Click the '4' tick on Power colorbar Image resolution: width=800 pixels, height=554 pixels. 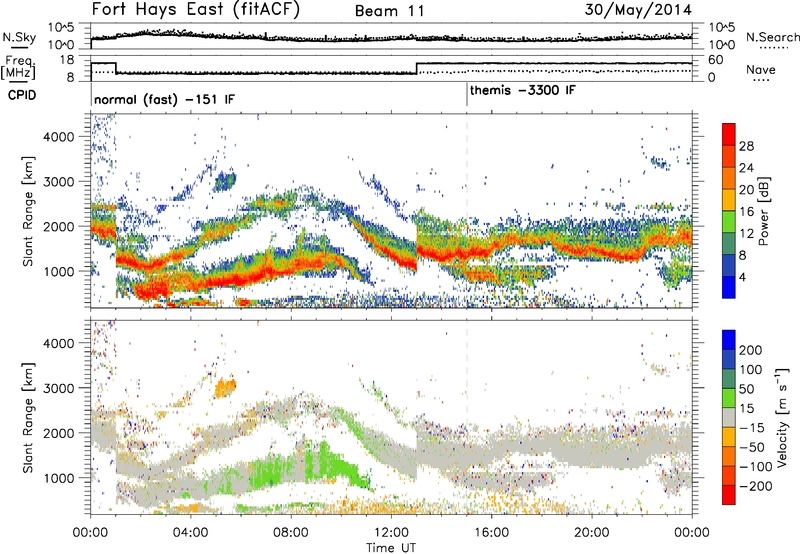[743, 277]
